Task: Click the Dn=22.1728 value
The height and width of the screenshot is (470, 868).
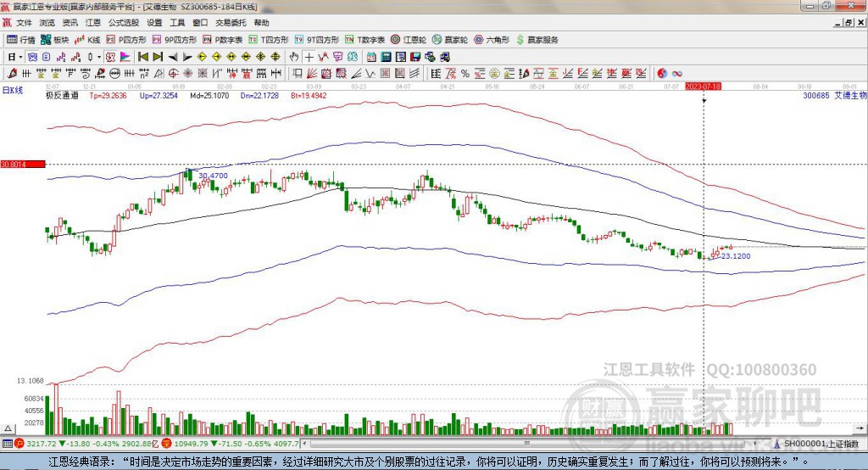Action: coord(259,95)
